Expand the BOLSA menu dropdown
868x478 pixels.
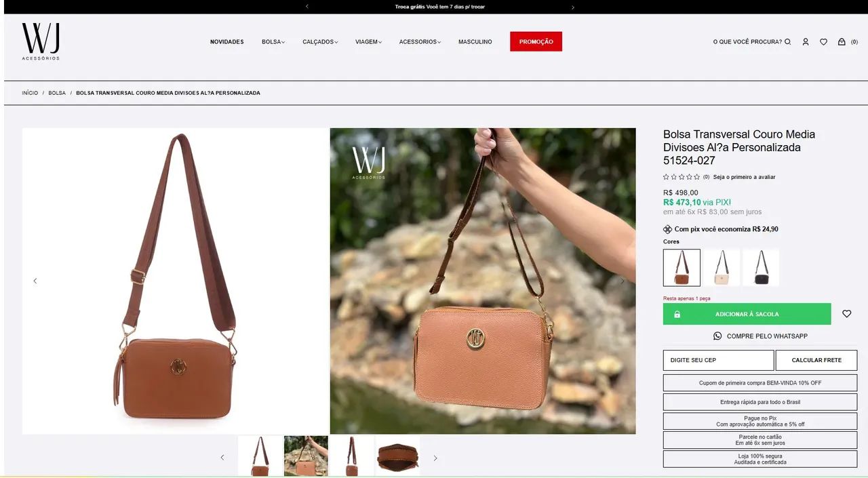[273, 42]
